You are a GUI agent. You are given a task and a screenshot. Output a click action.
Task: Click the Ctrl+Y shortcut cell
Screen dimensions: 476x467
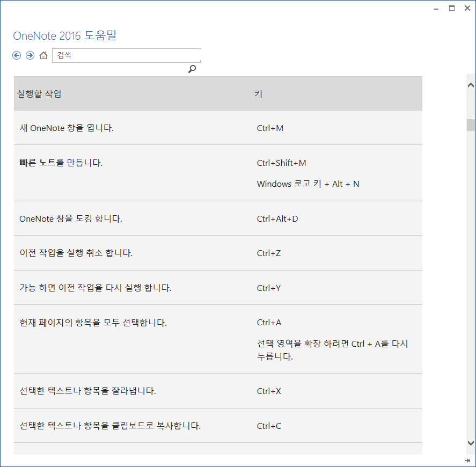point(269,288)
